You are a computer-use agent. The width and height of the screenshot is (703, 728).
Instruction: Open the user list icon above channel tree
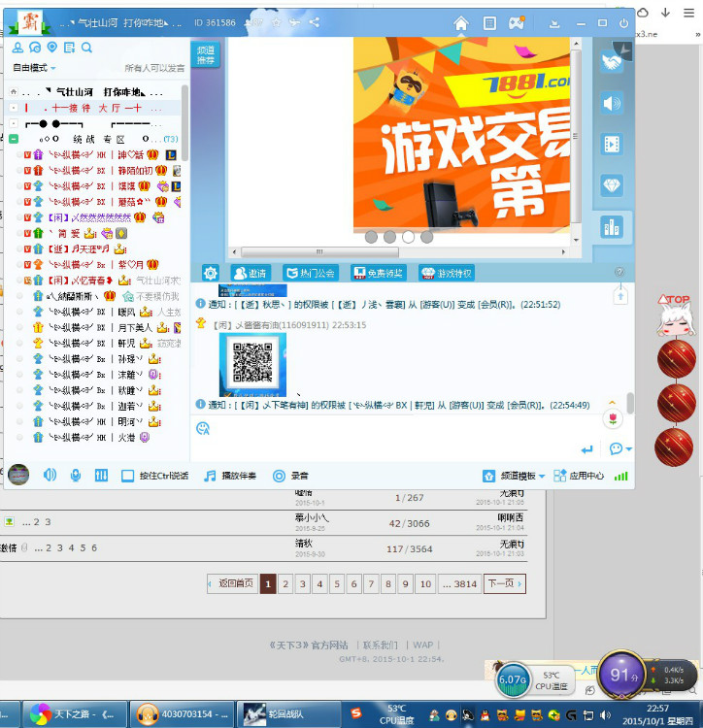pos(17,48)
